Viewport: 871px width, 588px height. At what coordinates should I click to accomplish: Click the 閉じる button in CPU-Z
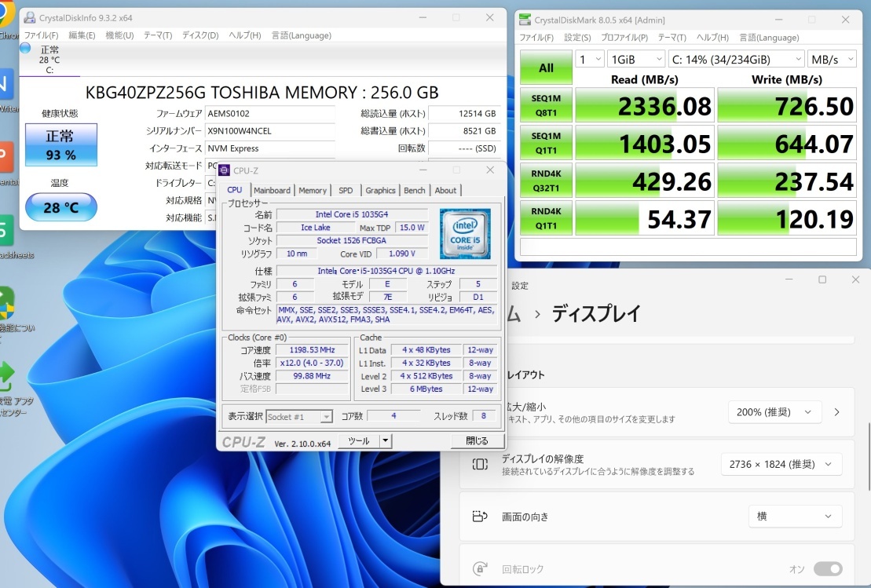(x=477, y=441)
